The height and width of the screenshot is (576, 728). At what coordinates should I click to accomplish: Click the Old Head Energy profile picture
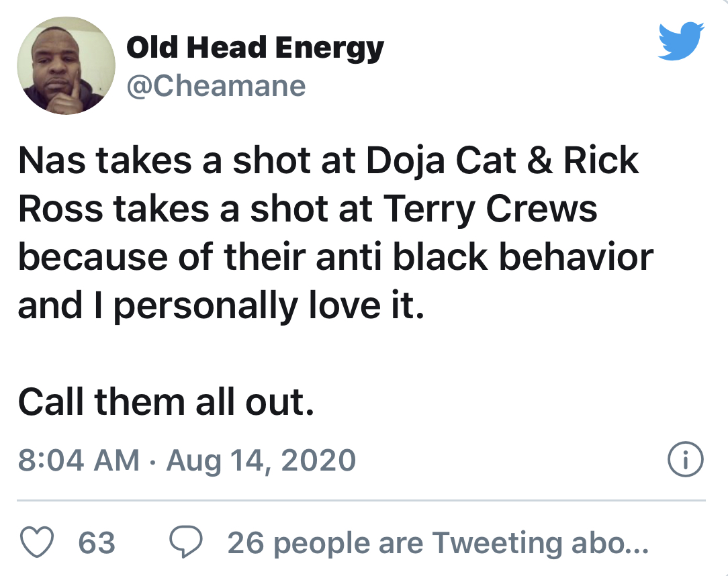pyautogui.click(x=66, y=65)
